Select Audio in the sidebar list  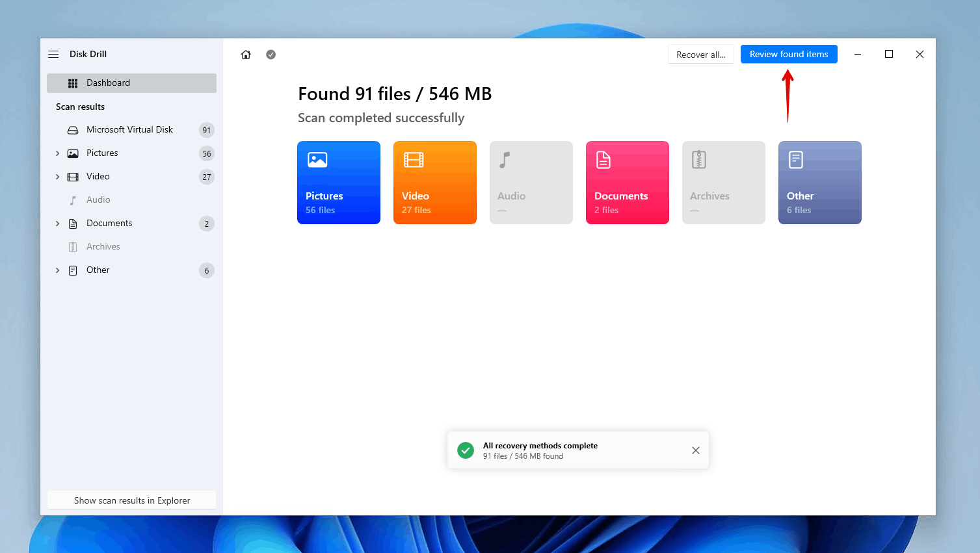(x=98, y=200)
